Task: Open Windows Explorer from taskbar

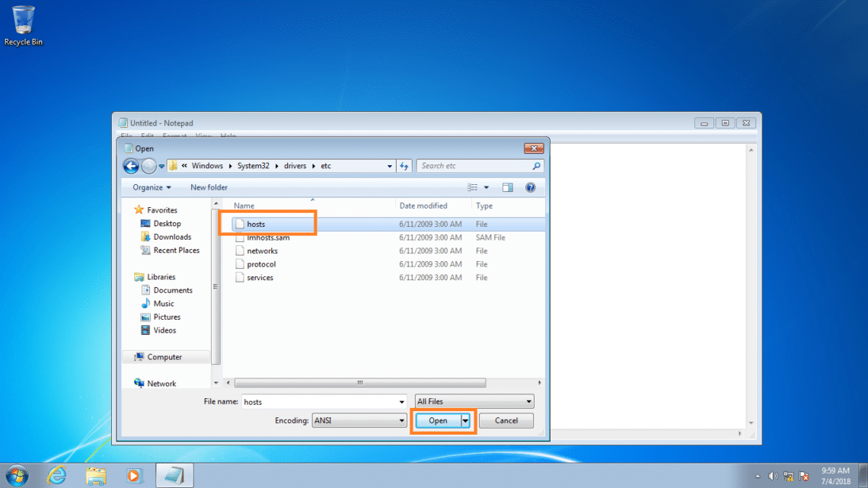Action: pos(96,476)
